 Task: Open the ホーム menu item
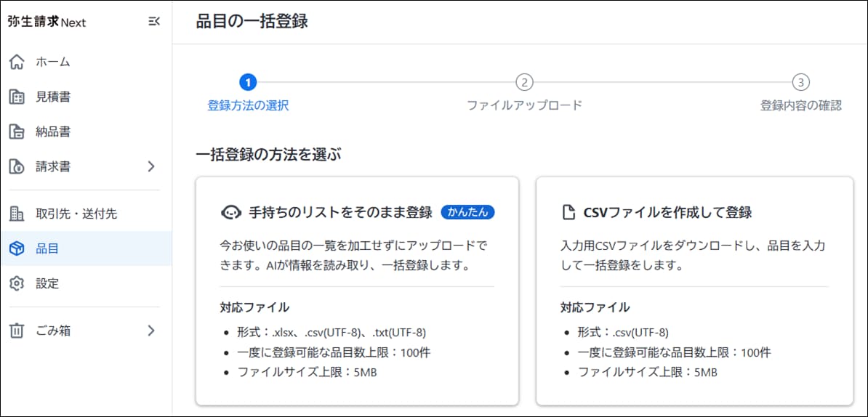point(53,62)
